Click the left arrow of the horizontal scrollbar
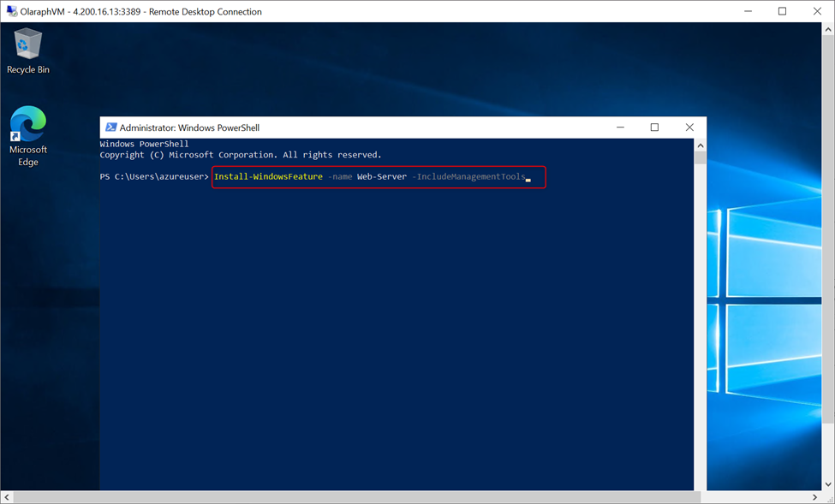This screenshot has width=835, height=504. 6,496
